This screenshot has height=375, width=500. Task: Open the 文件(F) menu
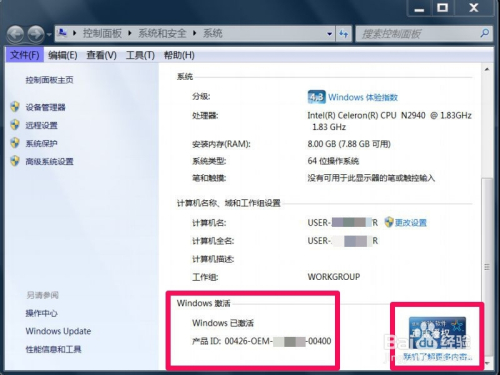coord(25,55)
